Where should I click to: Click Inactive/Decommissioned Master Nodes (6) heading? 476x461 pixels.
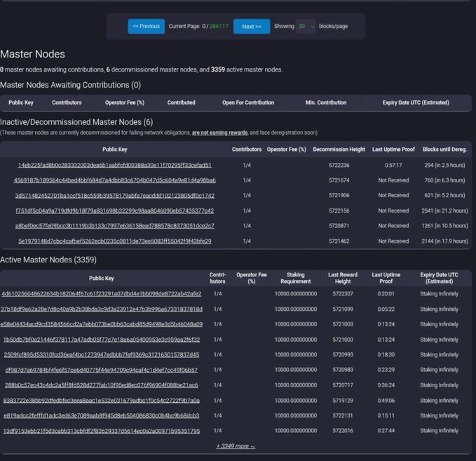76,122
